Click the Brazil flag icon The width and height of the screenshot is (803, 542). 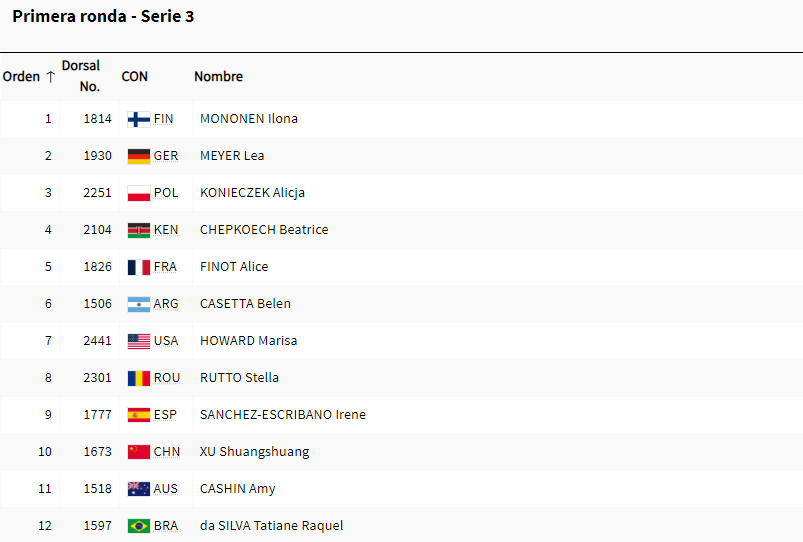pos(139,526)
